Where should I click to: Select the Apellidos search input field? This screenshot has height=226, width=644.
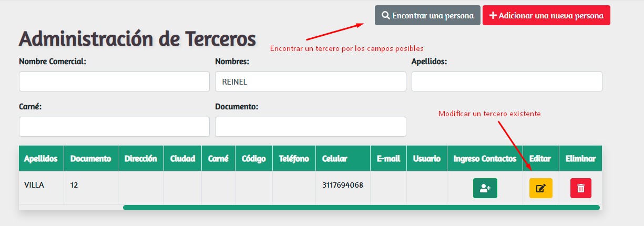point(506,81)
